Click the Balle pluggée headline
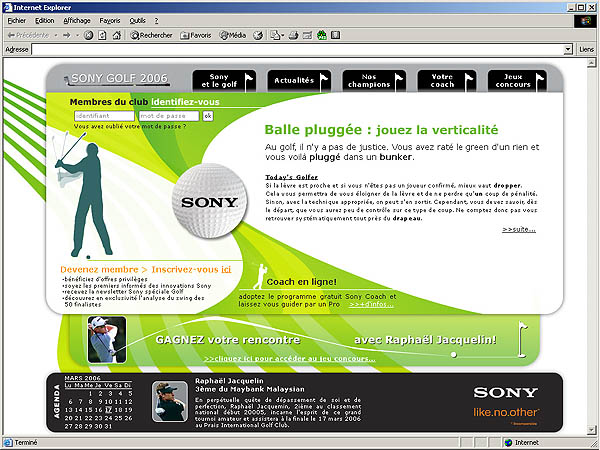600x450 pixels. click(x=382, y=130)
